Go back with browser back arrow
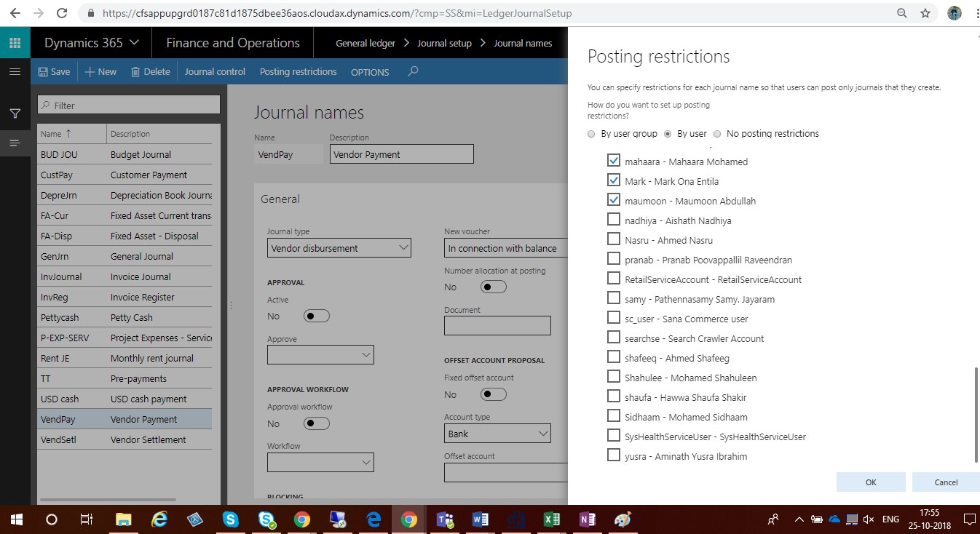The image size is (980, 534). (x=15, y=13)
